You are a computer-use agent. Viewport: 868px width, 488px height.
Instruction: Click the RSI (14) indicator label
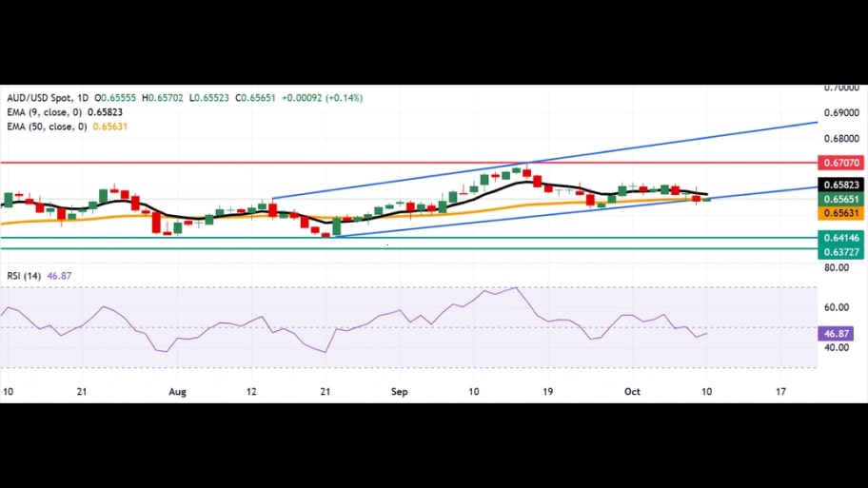coord(26,276)
